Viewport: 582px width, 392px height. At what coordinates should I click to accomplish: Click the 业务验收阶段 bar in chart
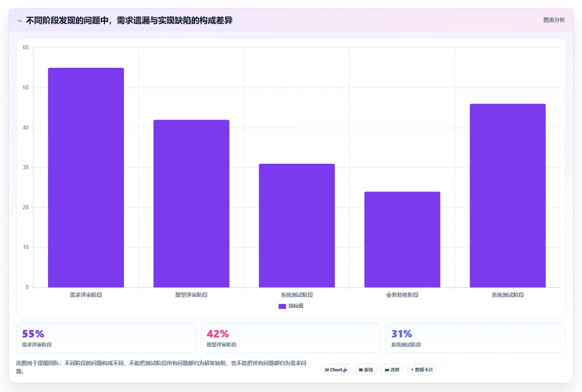(x=402, y=239)
